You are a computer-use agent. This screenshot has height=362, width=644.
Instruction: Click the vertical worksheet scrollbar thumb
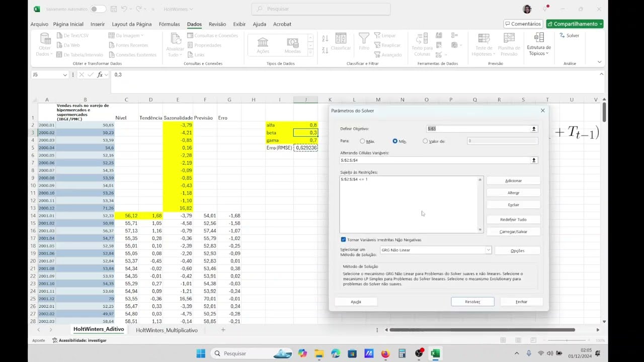point(604,111)
